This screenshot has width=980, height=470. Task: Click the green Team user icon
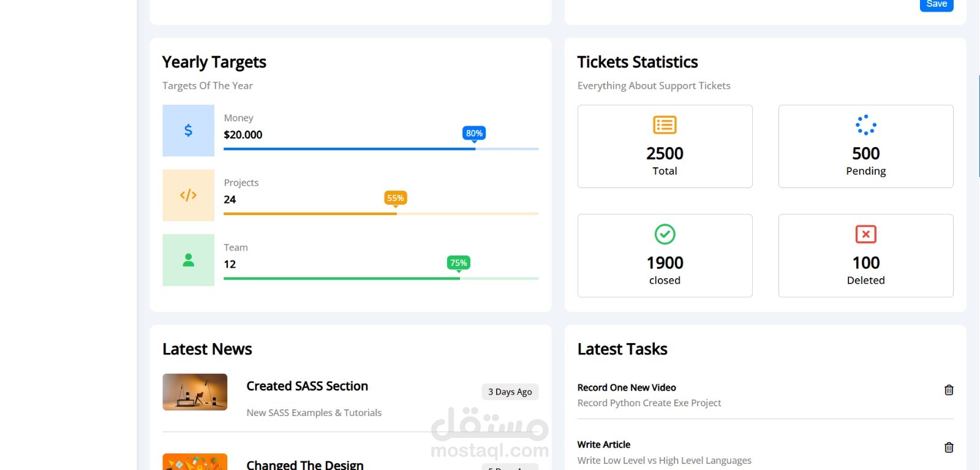188,260
